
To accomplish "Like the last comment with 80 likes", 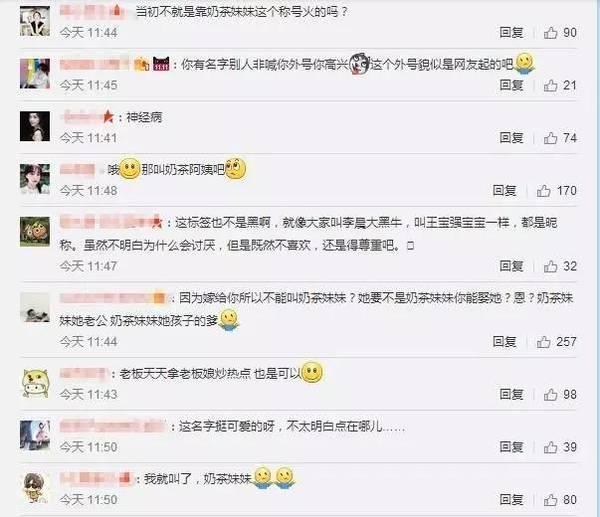I will tap(550, 499).
